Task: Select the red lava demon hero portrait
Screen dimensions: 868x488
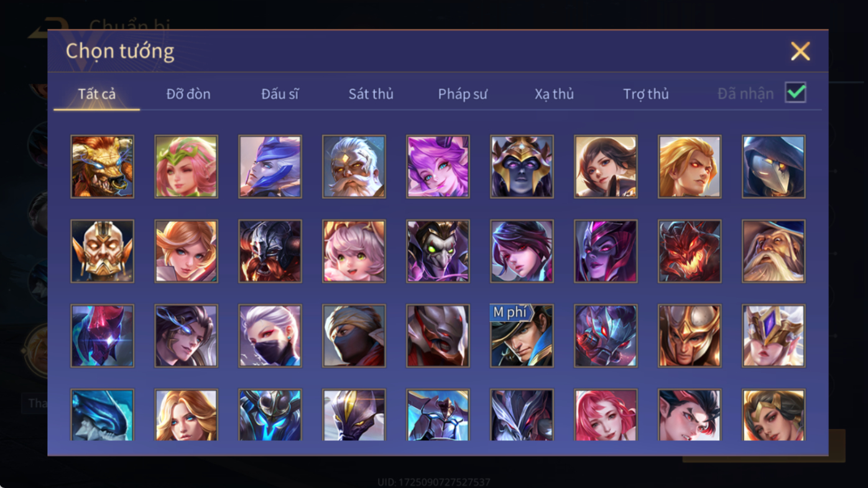Action: tap(690, 251)
